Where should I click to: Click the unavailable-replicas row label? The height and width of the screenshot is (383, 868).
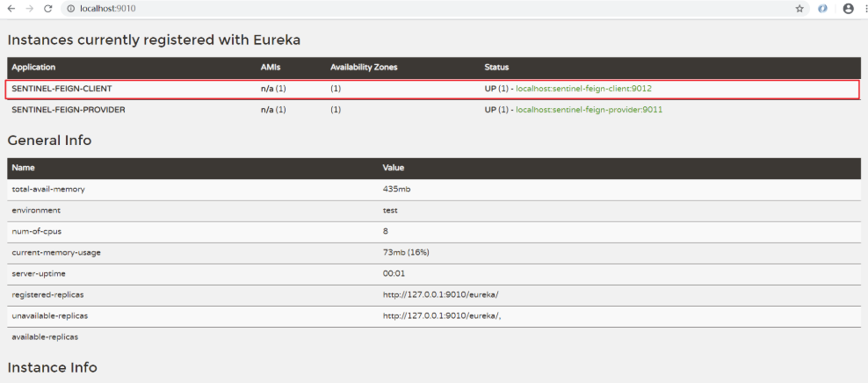coord(50,315)
